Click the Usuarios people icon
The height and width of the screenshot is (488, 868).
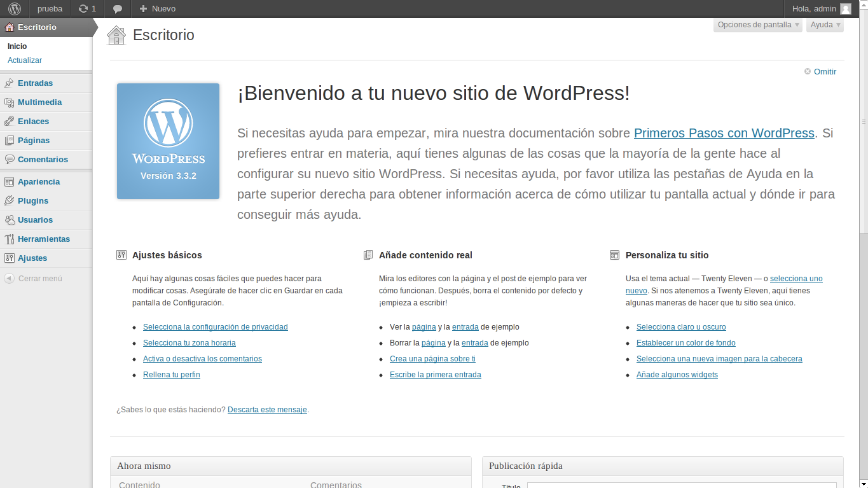pos(10,220)
